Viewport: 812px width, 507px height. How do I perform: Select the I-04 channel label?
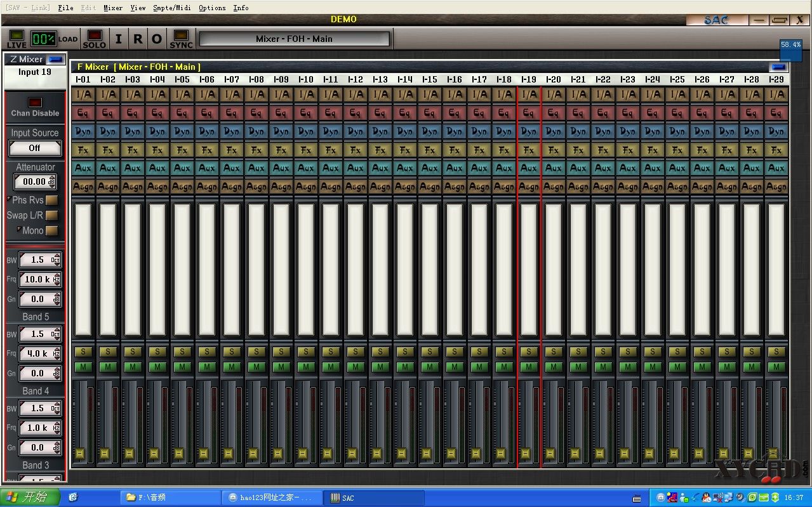coord(157,79)
